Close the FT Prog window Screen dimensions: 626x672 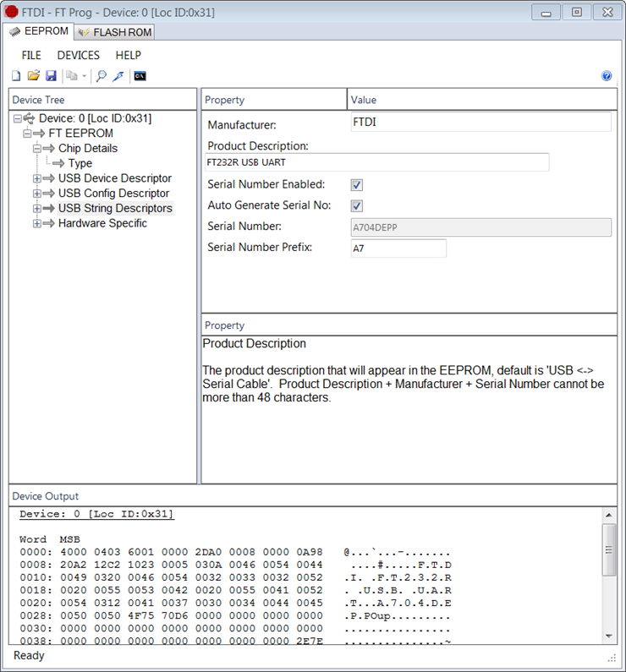(x=607, y=13)
